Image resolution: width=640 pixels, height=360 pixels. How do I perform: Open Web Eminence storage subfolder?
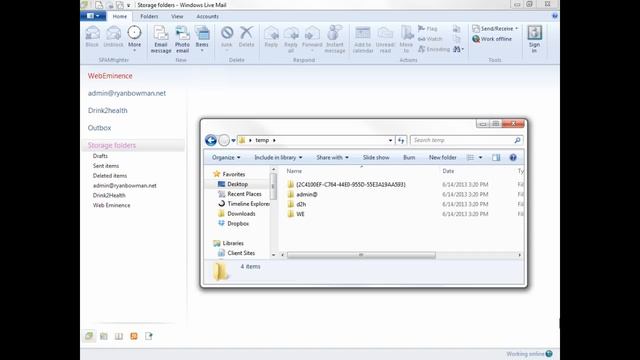coord(111,205)
